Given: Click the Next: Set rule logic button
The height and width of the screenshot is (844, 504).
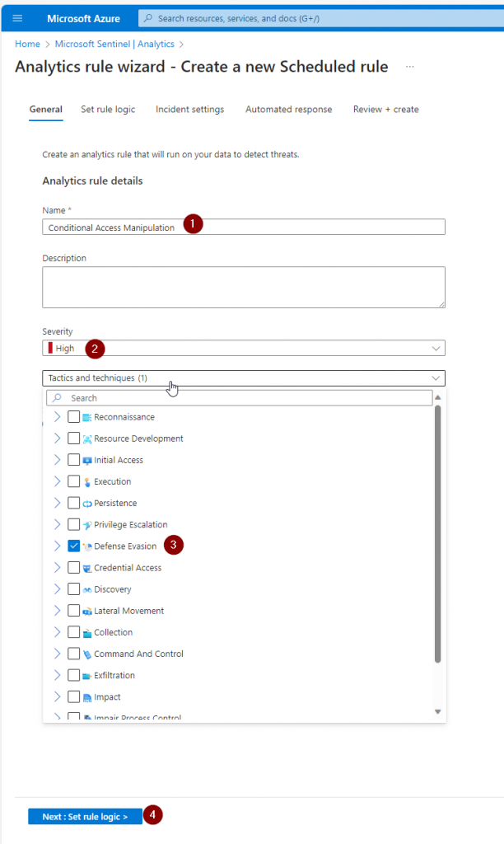Looking at the screenshot, I should 85,816.
